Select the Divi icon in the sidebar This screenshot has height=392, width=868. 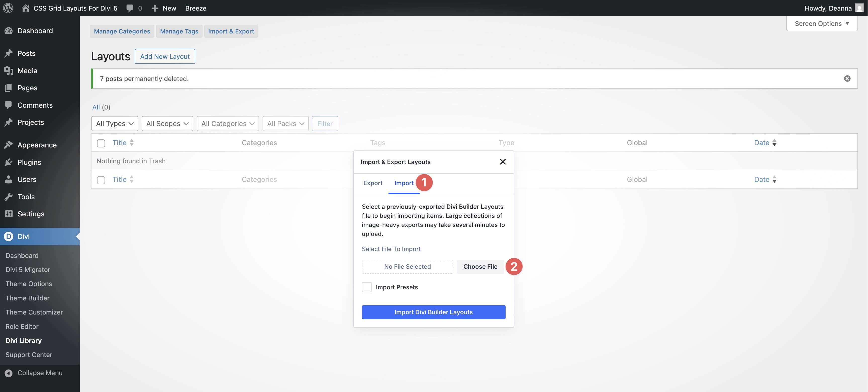pyautogui.click(x=9, y=237)
